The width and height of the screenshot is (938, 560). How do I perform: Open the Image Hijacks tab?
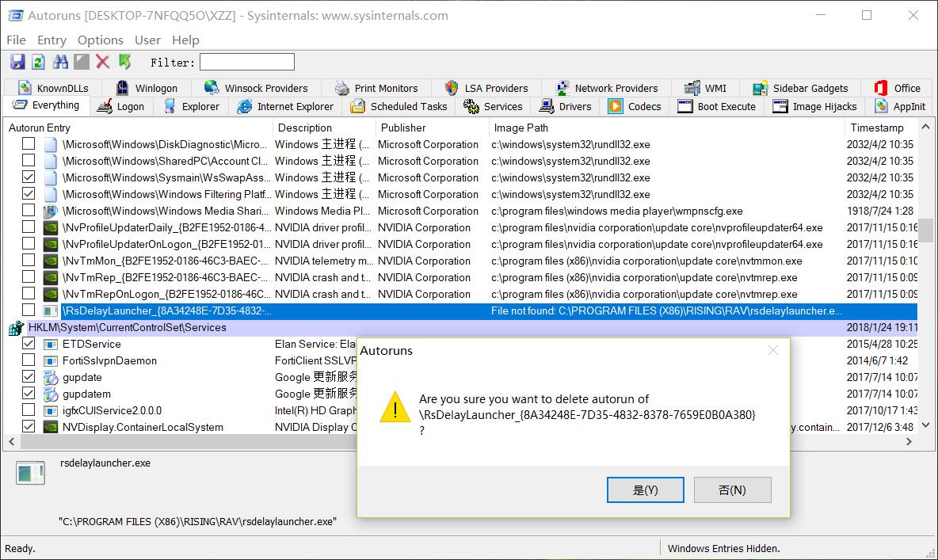(815, 106)
